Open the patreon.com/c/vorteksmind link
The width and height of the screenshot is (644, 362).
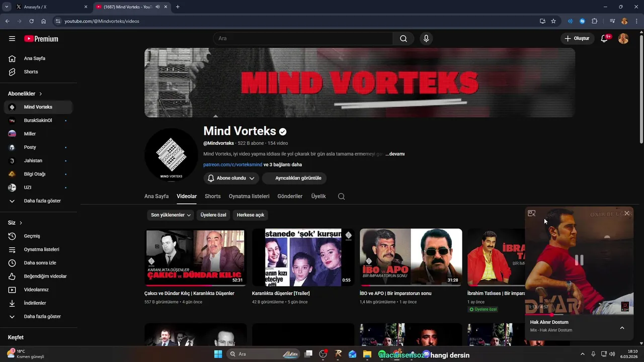tap(232, 164)
